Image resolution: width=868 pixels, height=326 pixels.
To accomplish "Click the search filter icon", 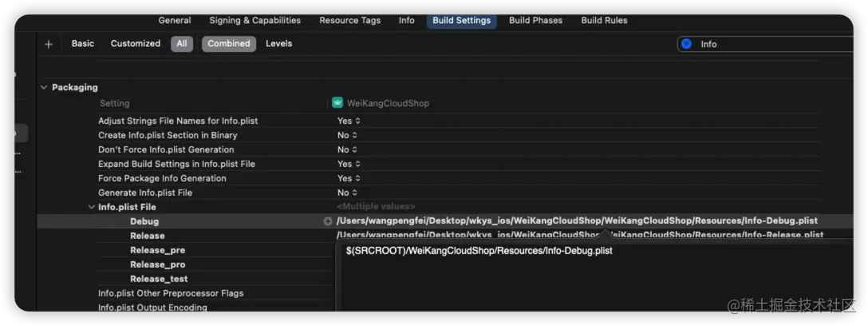I will pos(686,44).
